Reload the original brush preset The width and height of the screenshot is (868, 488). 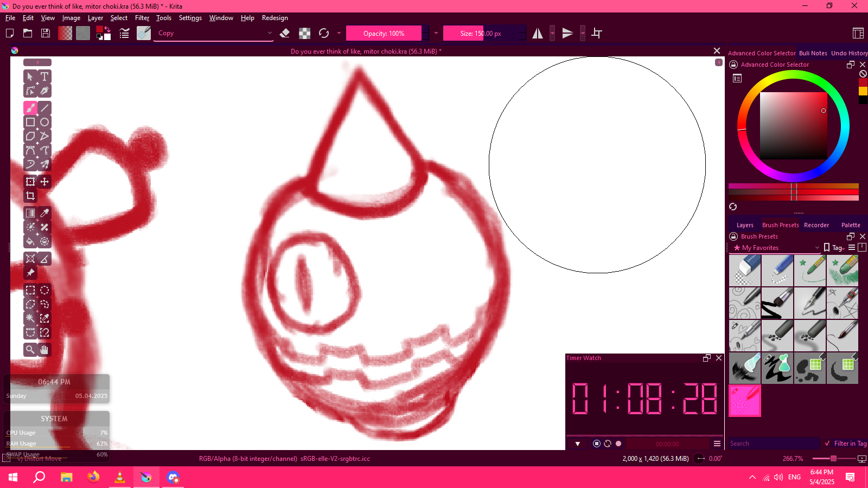tap(324, 33)
